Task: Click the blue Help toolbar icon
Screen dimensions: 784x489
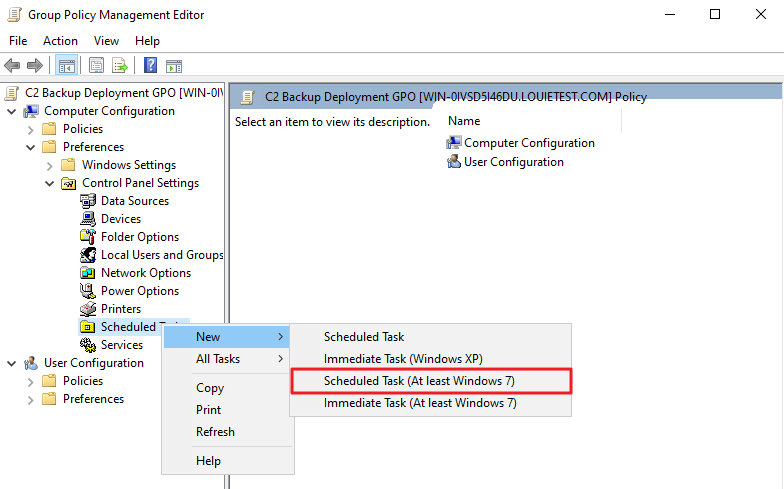Action: [x=150, y=66]
